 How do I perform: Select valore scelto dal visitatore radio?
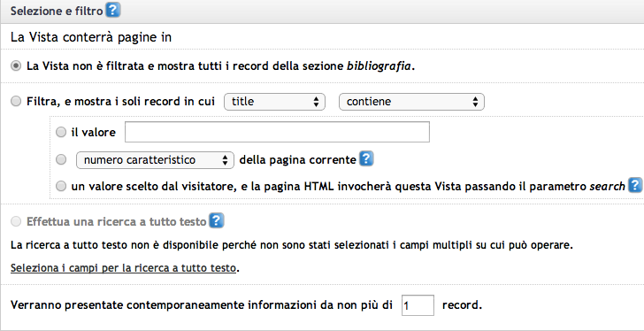pyautogui.click(x=61, y=186)
